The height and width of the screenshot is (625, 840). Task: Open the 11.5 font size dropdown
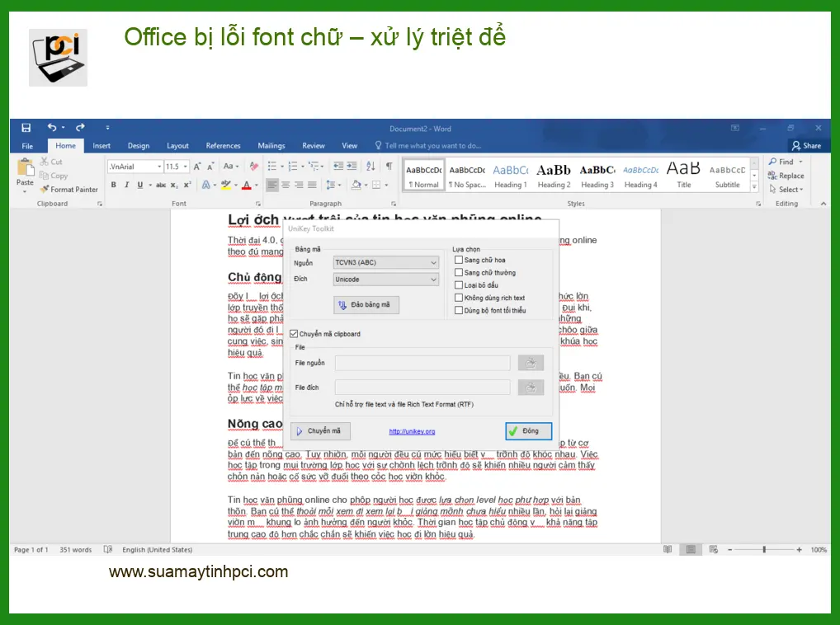(186, 167)
